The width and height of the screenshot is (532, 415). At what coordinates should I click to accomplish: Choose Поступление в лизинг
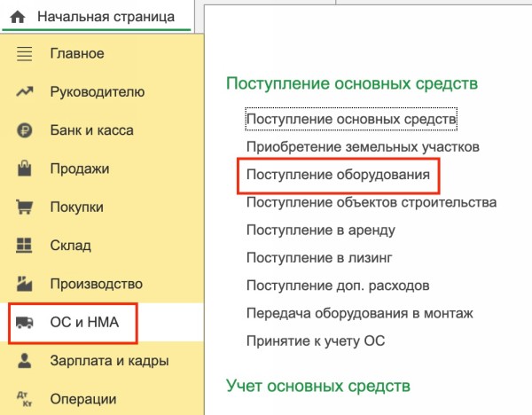pos(318,258)
